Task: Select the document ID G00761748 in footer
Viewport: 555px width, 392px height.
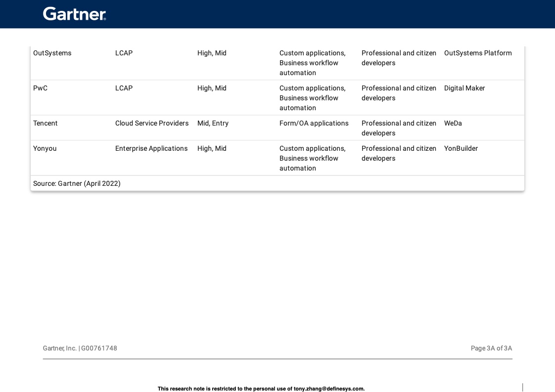Action: coord(99,348)
